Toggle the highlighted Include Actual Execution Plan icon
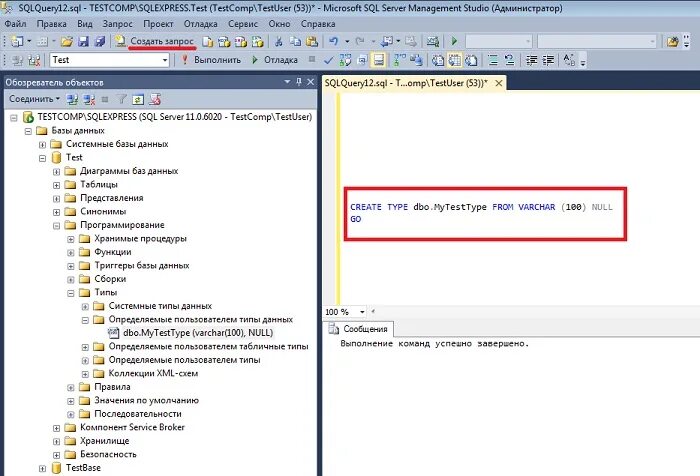 (x=379, y=60)
